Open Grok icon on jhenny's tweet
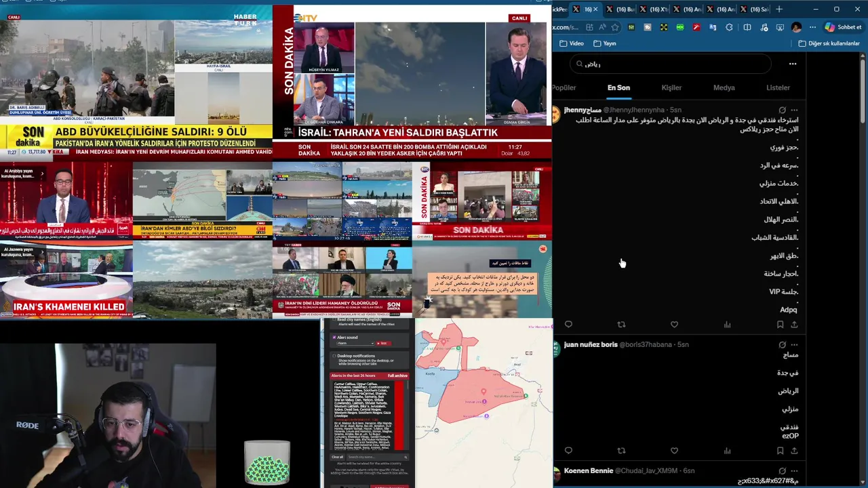The height and width of the screenshot is (488, 868). tap(782, 110)
